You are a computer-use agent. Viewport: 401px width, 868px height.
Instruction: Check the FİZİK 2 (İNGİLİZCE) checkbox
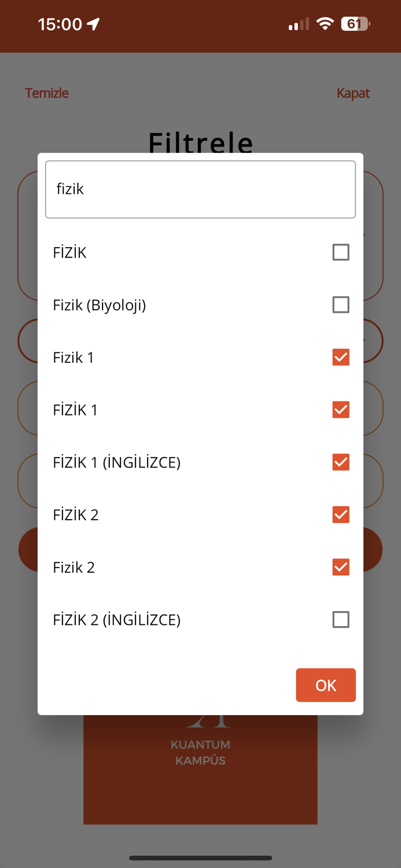pyautogui.click(x=341, y=620)
